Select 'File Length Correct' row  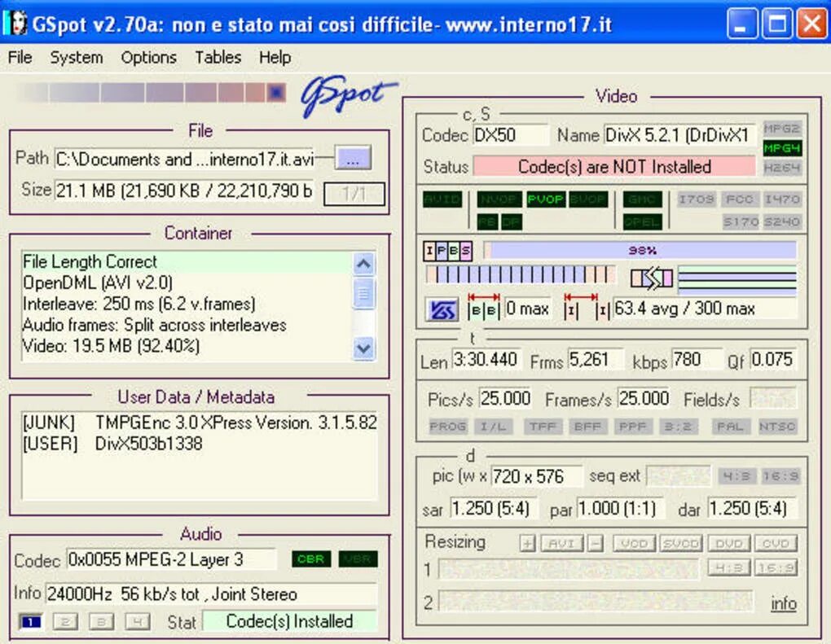[x=187, y=261]
